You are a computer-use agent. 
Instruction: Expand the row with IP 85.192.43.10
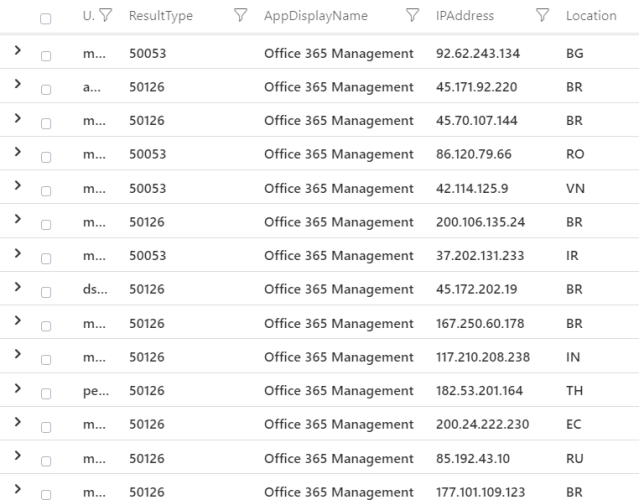coord(17,456)
